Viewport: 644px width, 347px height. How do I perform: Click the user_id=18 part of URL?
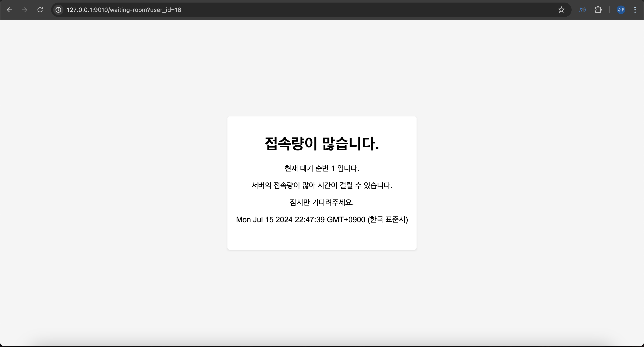click(165, 10)
